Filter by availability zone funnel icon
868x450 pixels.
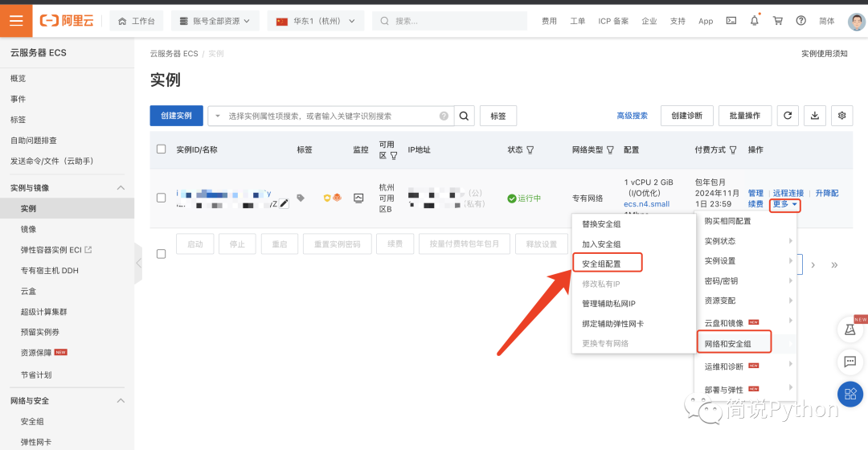tap(394, 156)
